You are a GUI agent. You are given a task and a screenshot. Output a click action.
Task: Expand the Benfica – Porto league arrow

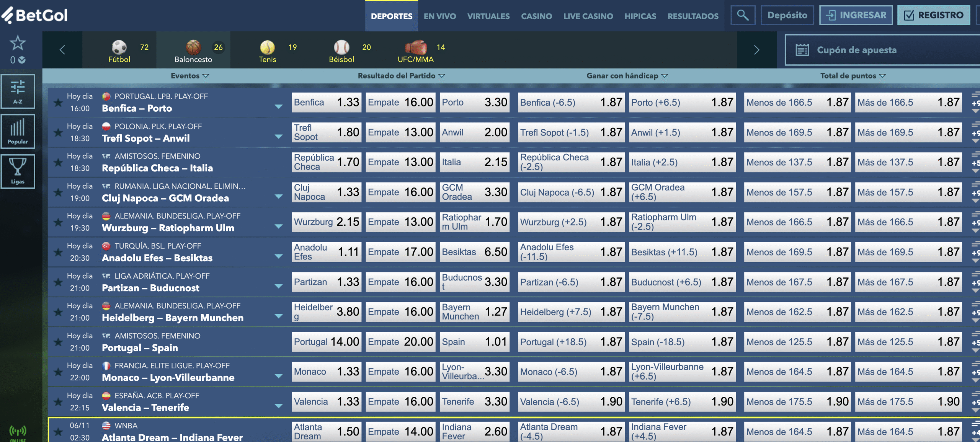pos(279,106)
